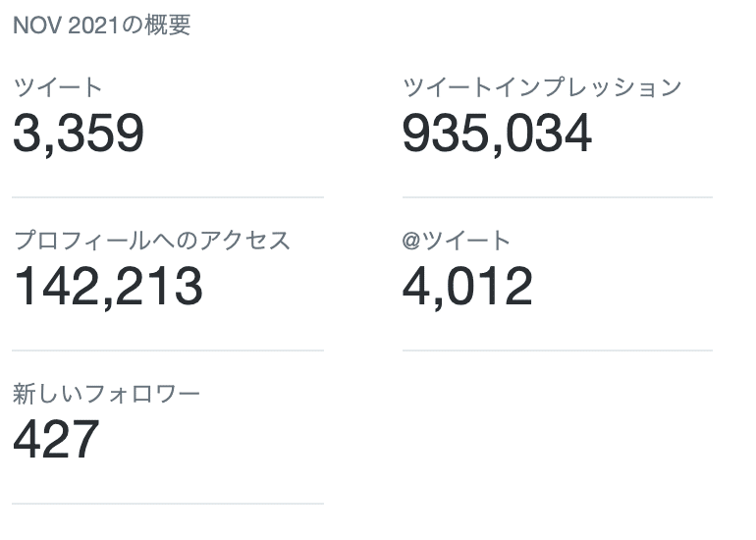Click the divider below 935,034 impressions
Viewport: 756px width, 540px height.
coord(558,197)
